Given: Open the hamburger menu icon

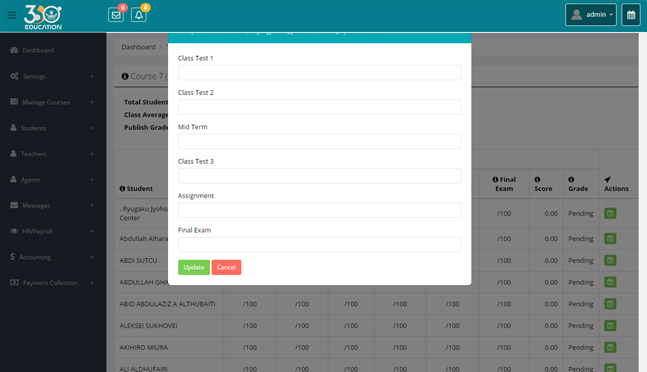Looking at the screenshot, I should coord(12,15).
